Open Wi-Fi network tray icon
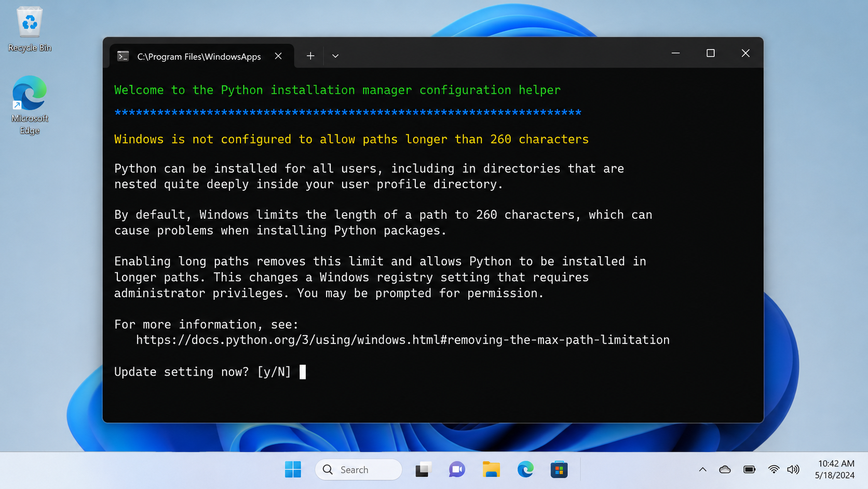This screenshot has height=489, width=868. (774, 469)
